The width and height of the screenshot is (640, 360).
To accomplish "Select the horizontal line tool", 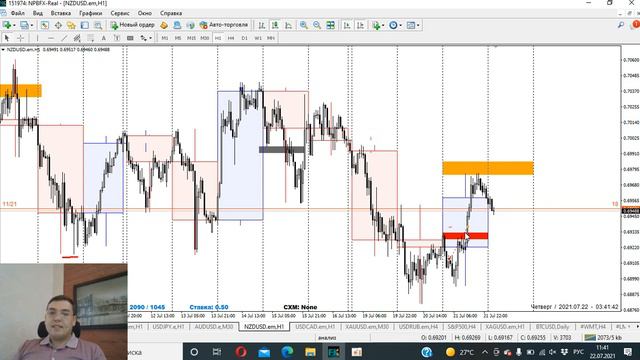I will tap(51, 38).
